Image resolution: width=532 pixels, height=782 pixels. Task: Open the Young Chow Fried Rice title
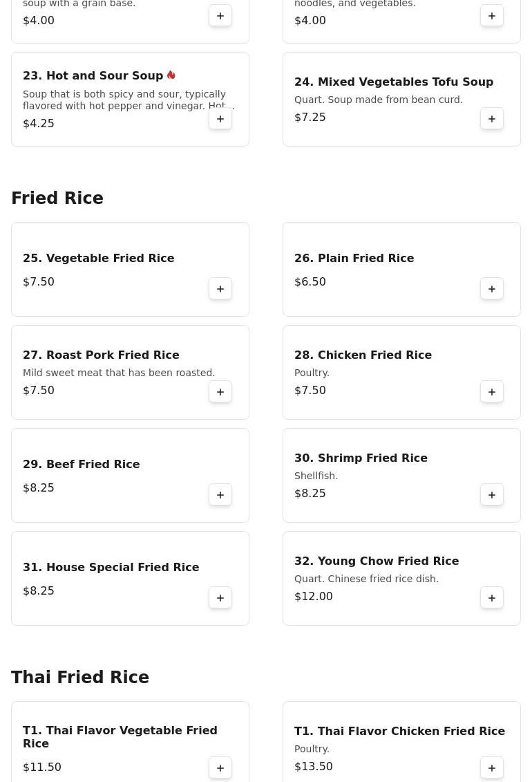pos(376,561)
